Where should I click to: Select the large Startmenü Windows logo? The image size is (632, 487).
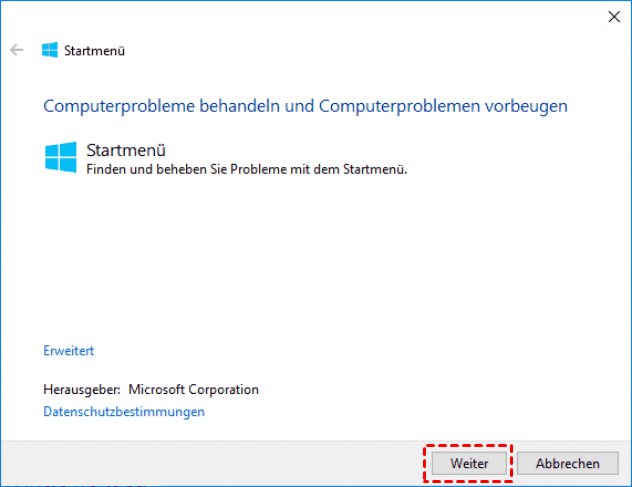(x=61, y=157)
